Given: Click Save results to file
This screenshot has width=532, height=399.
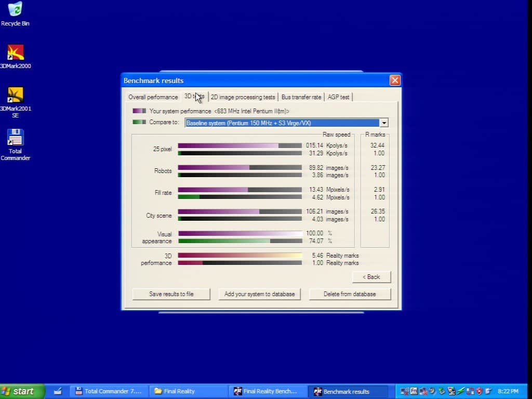Looking at the screenshot, I should 171,294.
